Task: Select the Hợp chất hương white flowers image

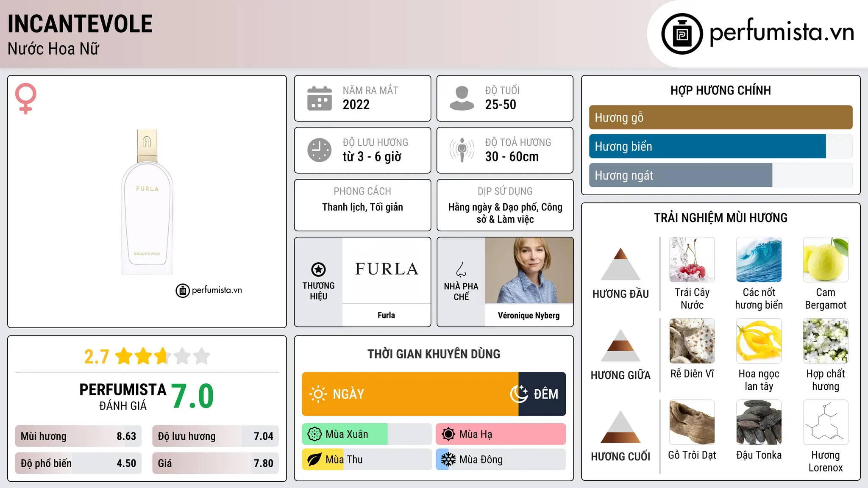Action: pyautogui.click(x=826, y=341)
